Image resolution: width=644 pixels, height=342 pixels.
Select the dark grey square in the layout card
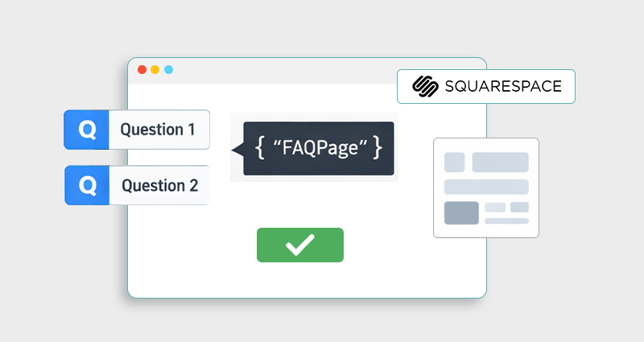pyautogui.click(x=461, y=212)
